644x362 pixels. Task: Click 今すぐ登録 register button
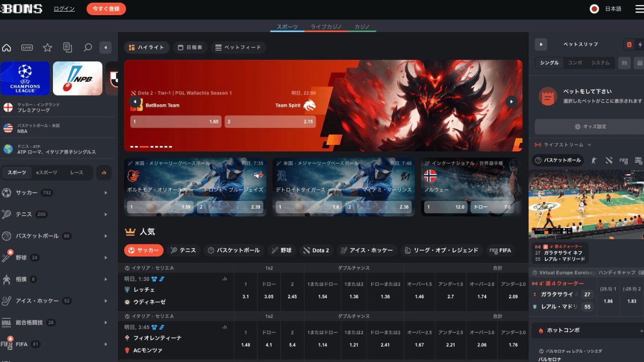[x=106, y=9]
